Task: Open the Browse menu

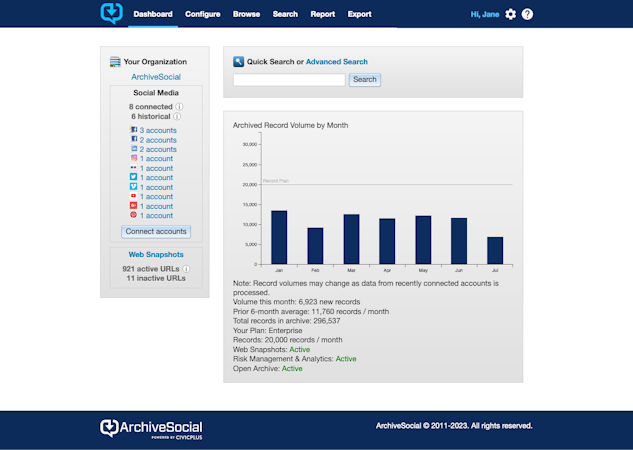Action: [246, 14]
